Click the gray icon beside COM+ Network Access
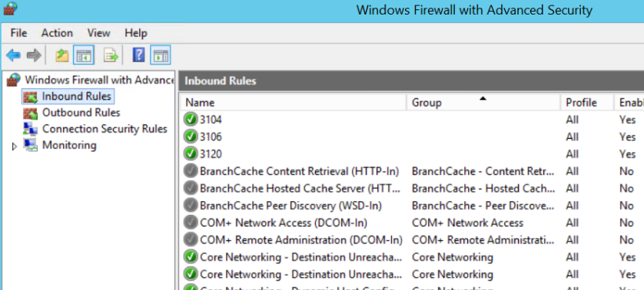 pos(191,222)
